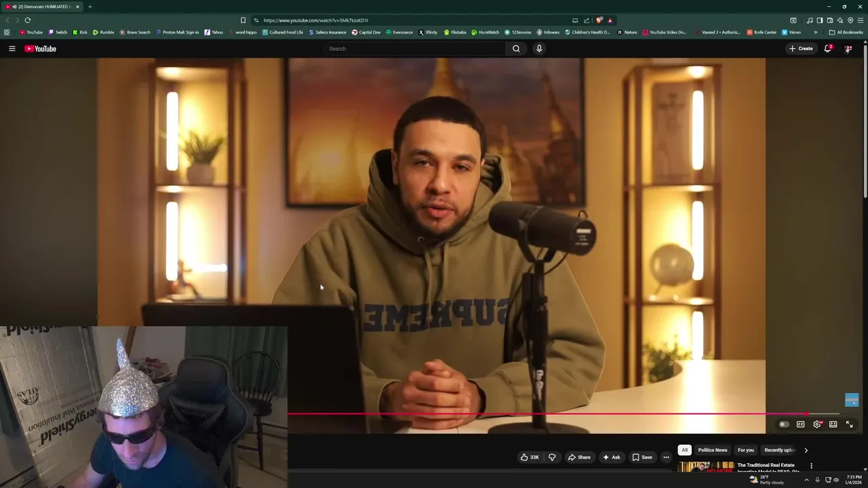868x488 pixels.
Task: Open Brave Shields lion icon
Action: [x=599, y=20]
